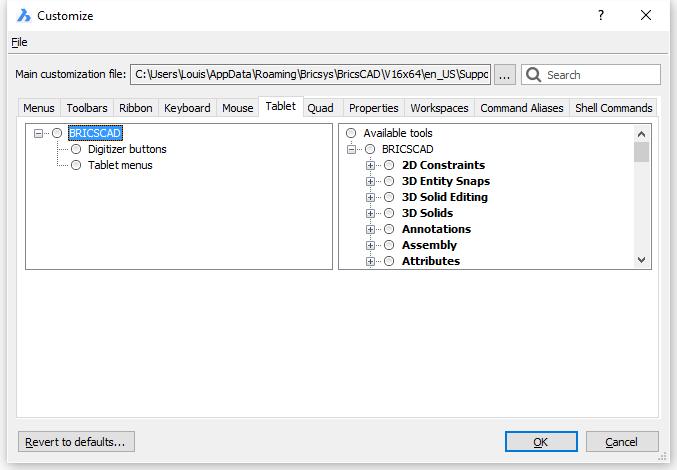Viewport: 677px width, 470px height.
Task: Click Revert to defaults button
Action: pos(76,442)
